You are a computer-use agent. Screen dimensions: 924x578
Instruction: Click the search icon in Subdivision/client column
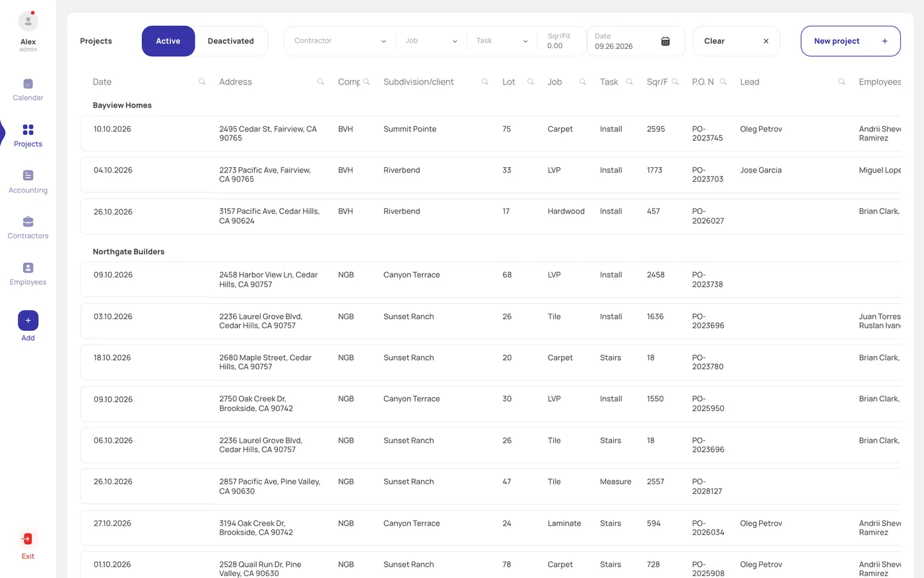click(485, 82)
